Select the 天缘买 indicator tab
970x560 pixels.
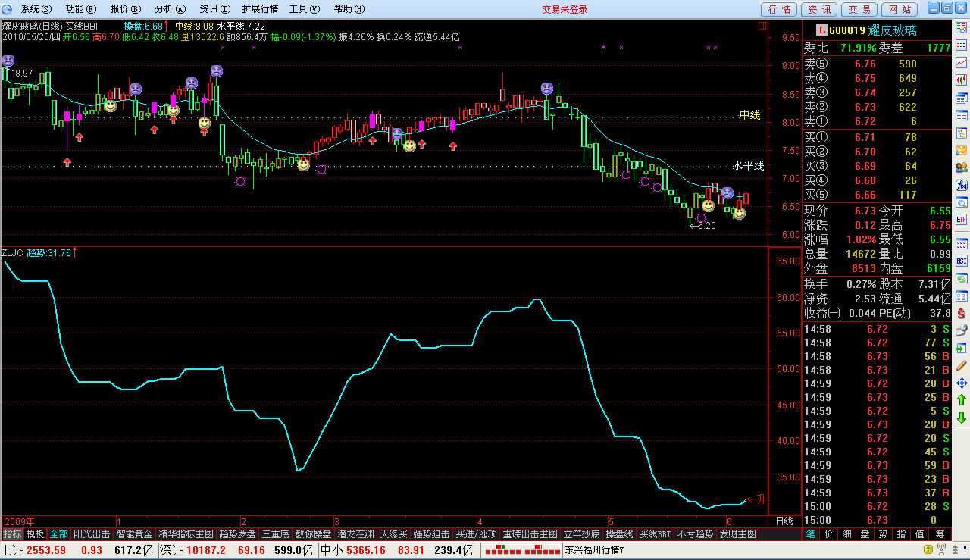[x=394, y=534]
